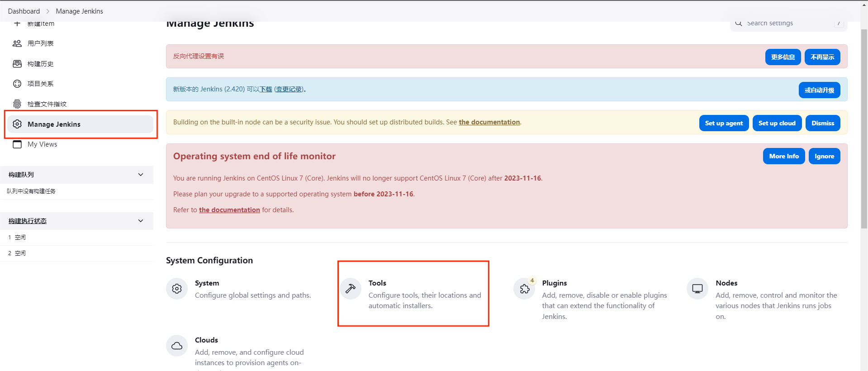Click the search magnifier icon
The width and height of the screenshot is (868, 371).
coord(739,24)
